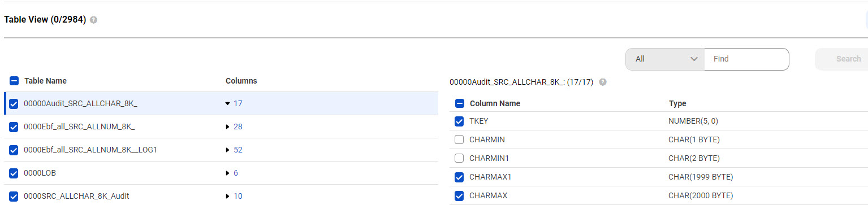
Task: Click the Search button
Action: click(x=841, y=59)
